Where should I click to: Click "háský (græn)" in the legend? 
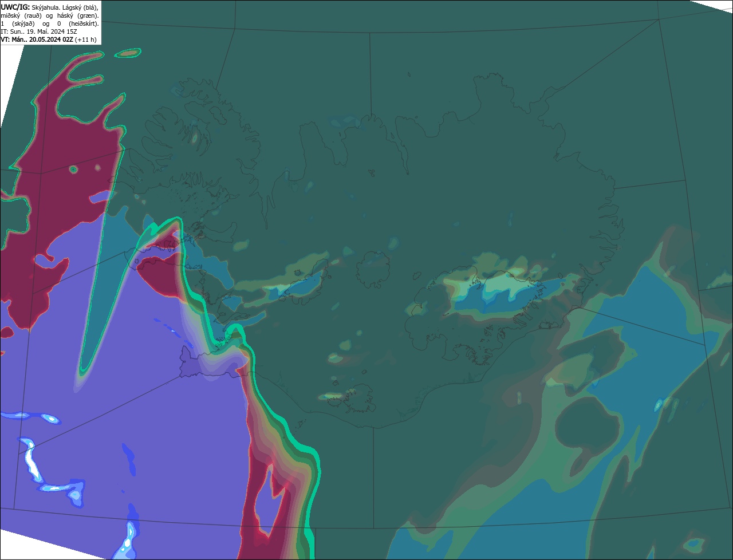click(x=78, y=16)
